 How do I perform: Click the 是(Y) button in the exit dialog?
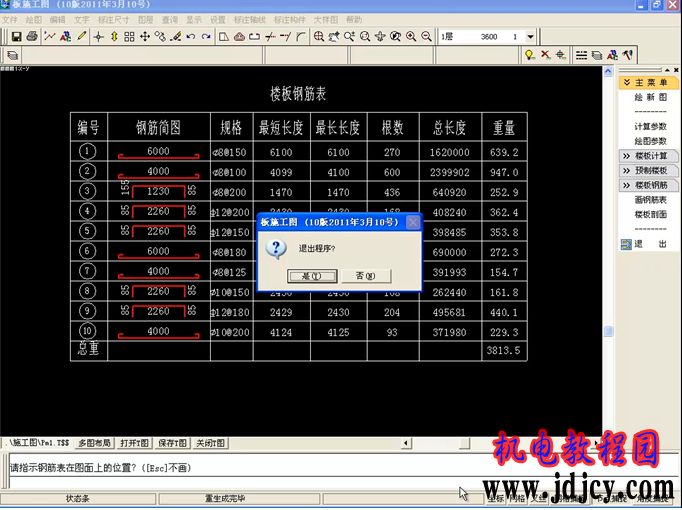point(304,276)
